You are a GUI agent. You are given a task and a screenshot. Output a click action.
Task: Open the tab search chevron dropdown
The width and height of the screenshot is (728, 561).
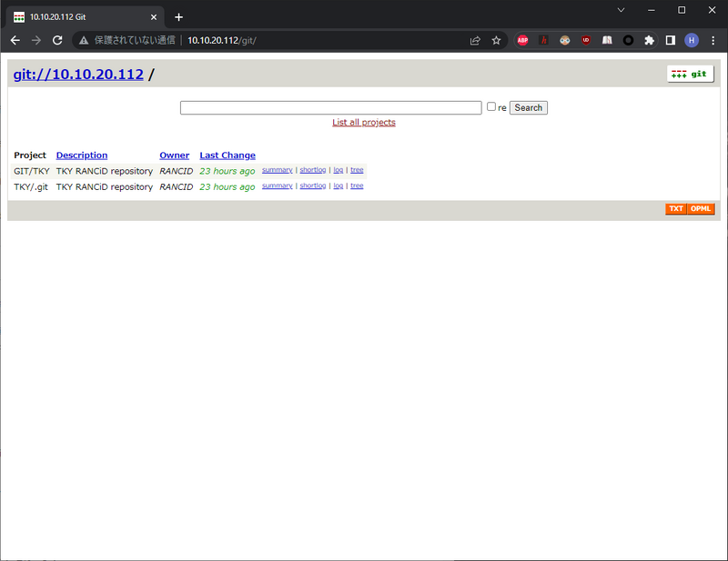[621, 10]
